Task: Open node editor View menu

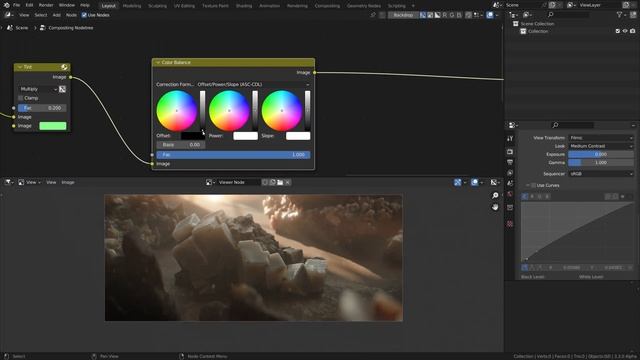Action: point(24,15)
